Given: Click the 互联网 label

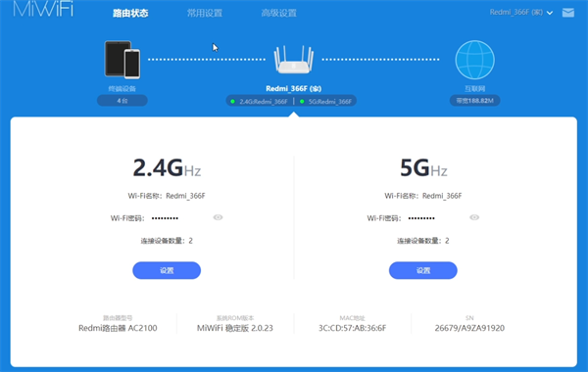Looking at the screenshot, I should (x=474, y=89).
